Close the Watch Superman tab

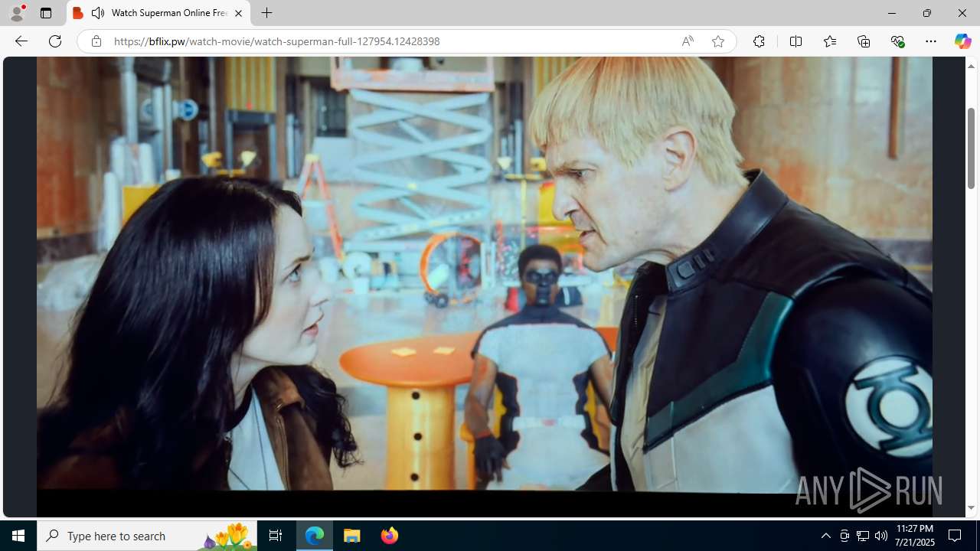238,13
